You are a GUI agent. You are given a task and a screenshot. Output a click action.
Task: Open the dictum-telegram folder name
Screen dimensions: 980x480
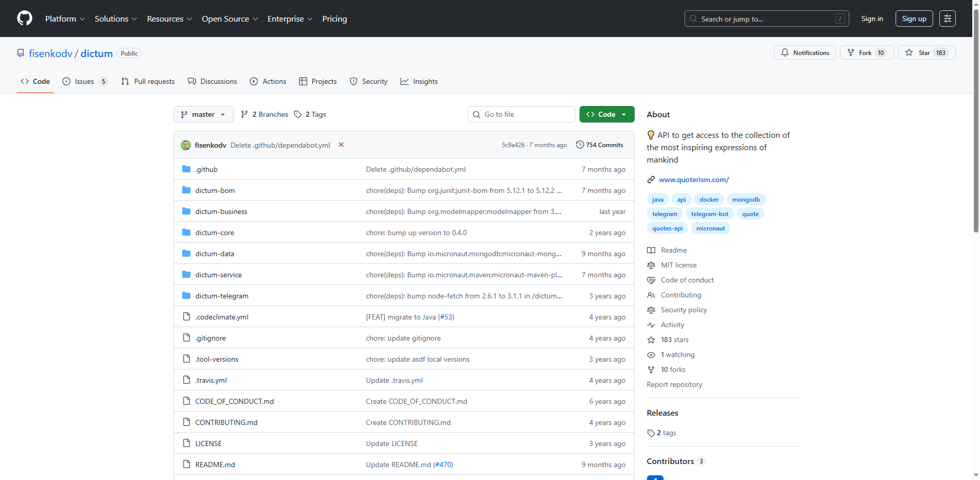point(222,296)
